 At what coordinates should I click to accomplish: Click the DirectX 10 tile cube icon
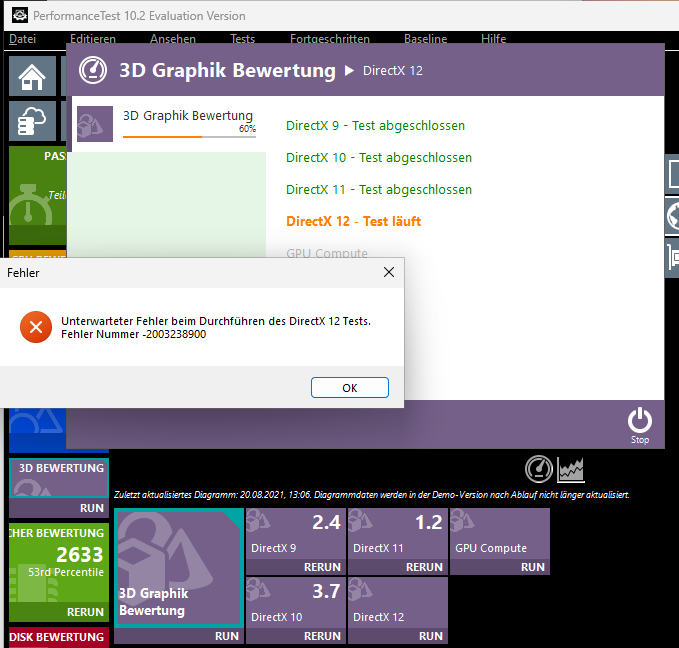259,589
